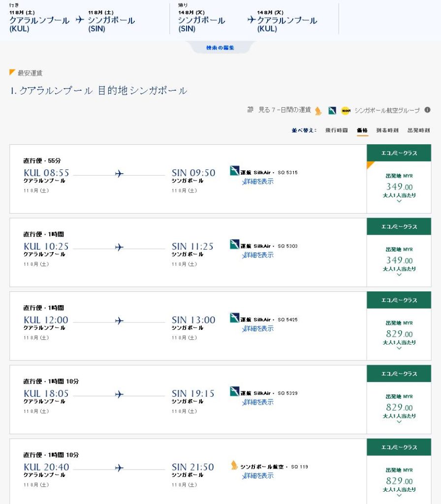
Task: Show details for flight SQ 5425
Action: pyautogui.click(x=258, y=328)
